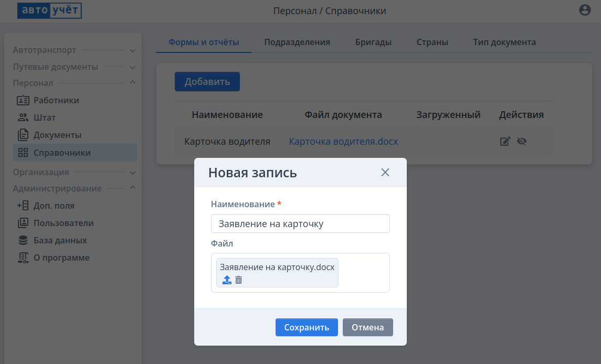Image resolution: width=601 pixels, height=364 pixels.
Task: Toggle visibility eye icon for Карточка водителя
Action: tap(521, 141)
